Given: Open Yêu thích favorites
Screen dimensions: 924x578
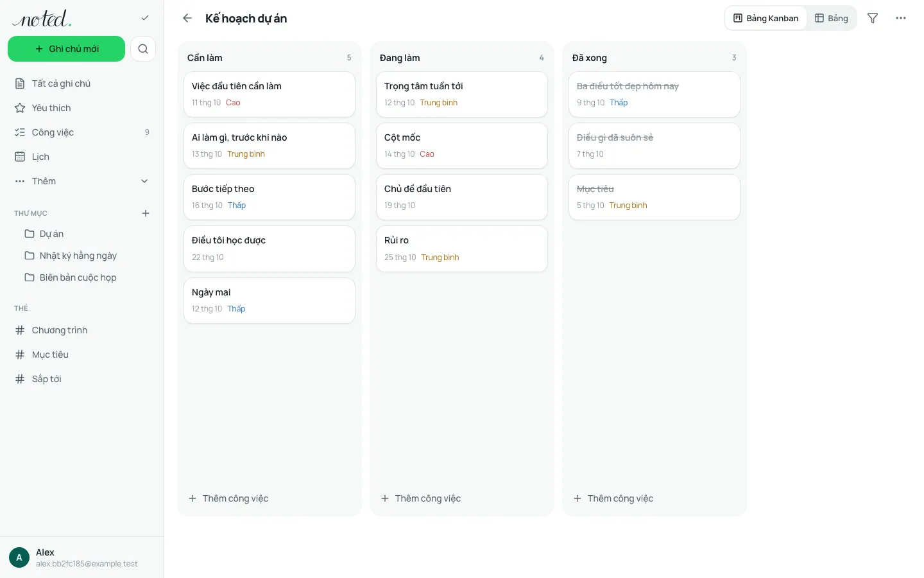Looking at the screenshot, I should 82,108.
